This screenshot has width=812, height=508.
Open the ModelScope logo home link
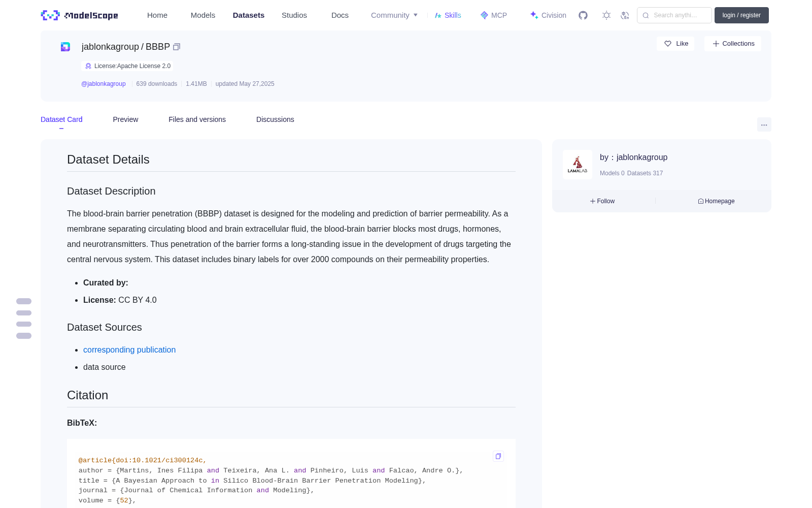(x=80, y=15)
